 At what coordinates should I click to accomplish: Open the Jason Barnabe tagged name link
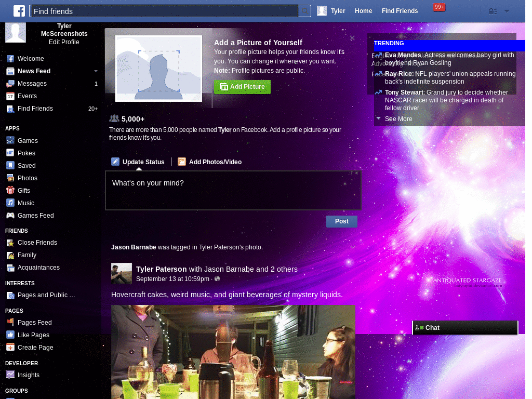[134, 247]
